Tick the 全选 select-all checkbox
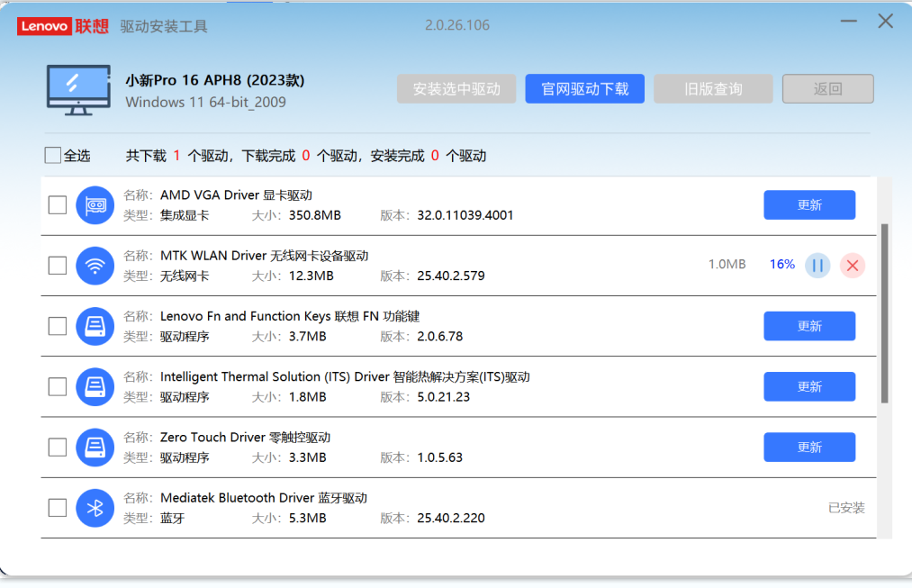This screenshot has width=912, height=588. 53,155
